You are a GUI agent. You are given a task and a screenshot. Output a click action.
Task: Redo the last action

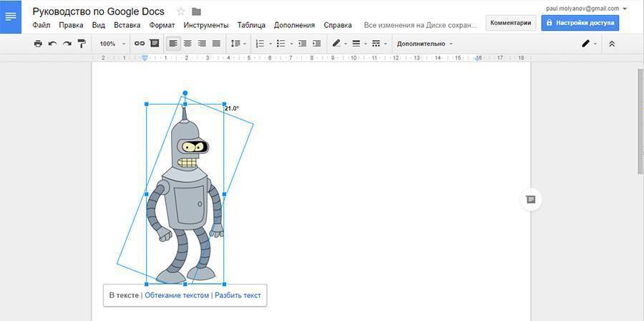pyautogui.click(x=67, y=44)
